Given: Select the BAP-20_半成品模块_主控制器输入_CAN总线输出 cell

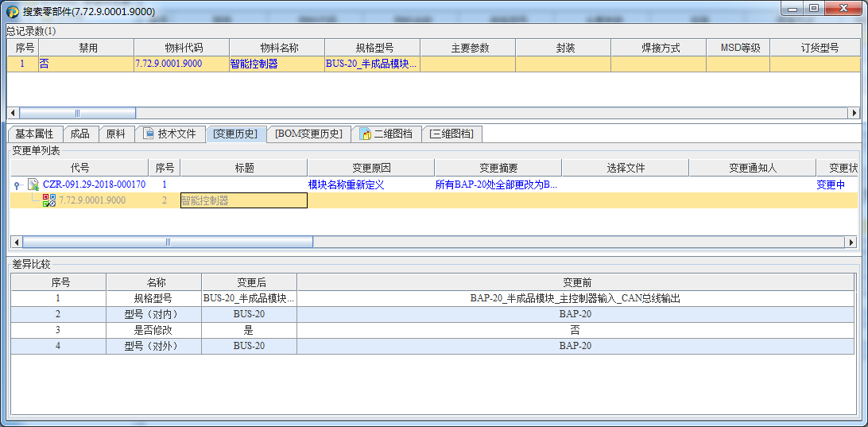Looking at the screenshot, I should [575, 298].
